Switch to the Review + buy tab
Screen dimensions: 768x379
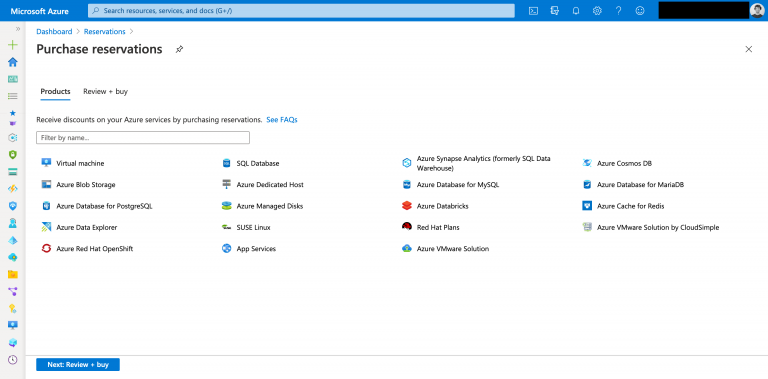point(105,92)
